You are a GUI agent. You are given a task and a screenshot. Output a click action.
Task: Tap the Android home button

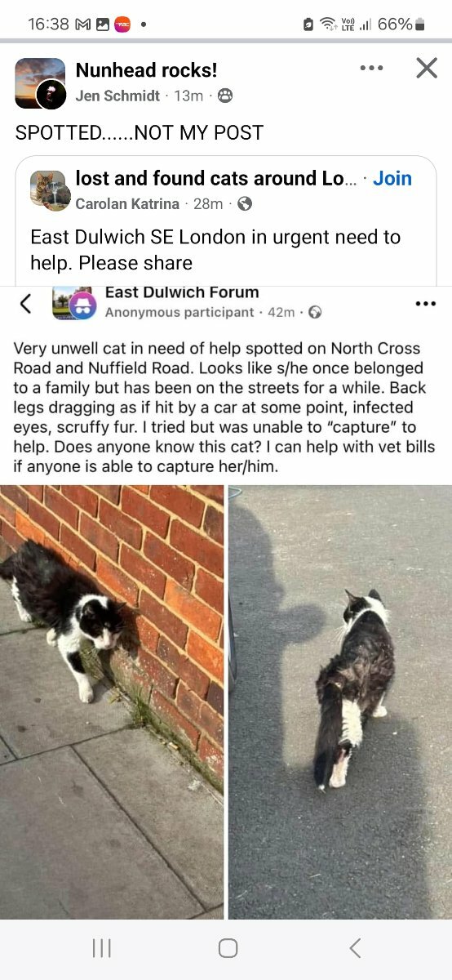228,947
